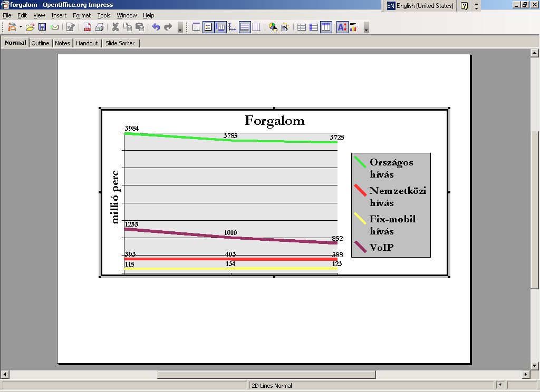Open the Edit Chart Type tool
The width and height of the screenshot is (540, 392).
(273, 27)
